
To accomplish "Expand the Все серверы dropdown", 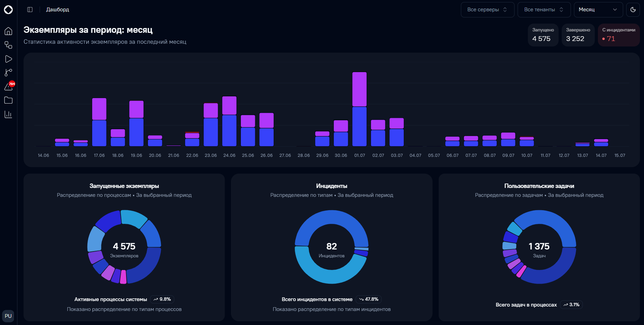I will (488, 10).
